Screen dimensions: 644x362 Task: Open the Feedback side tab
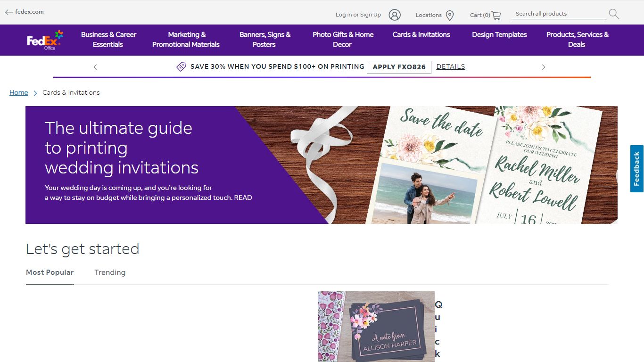[637, 169]
